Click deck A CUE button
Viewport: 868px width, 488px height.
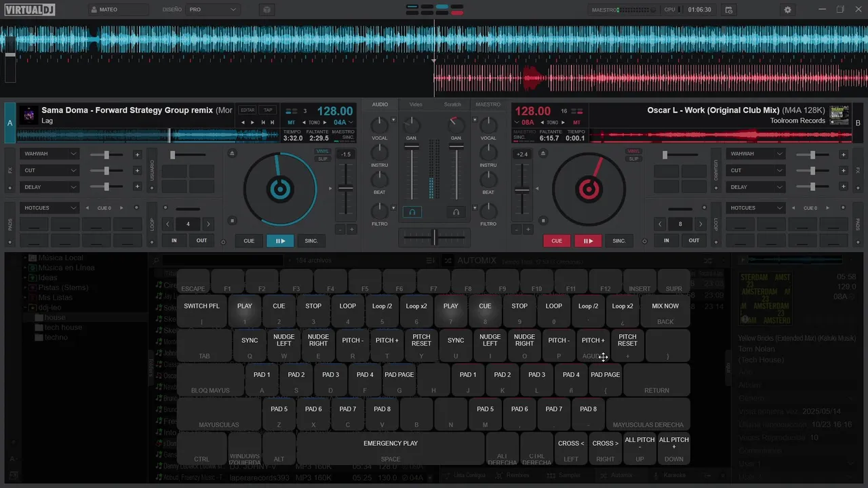(249, 241)
